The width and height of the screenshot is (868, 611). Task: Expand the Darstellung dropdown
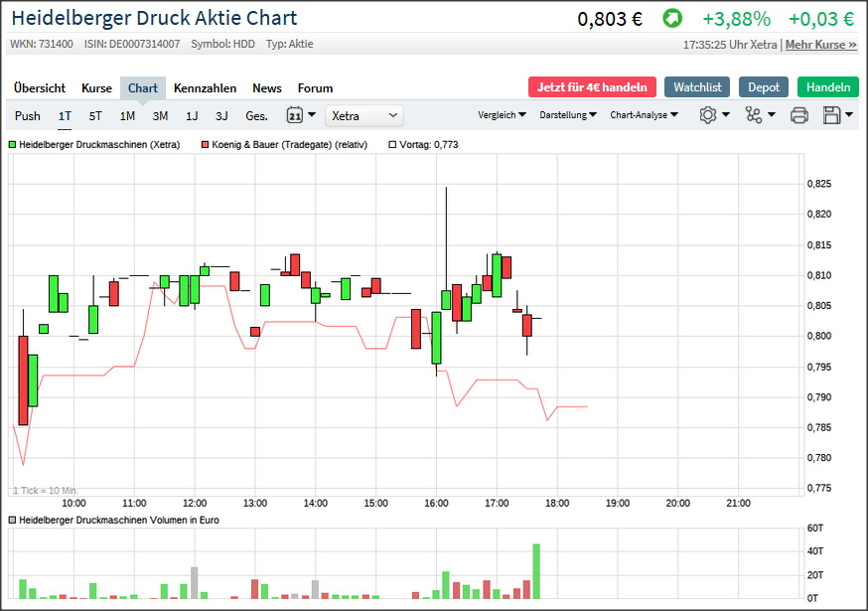coord(568,115)
